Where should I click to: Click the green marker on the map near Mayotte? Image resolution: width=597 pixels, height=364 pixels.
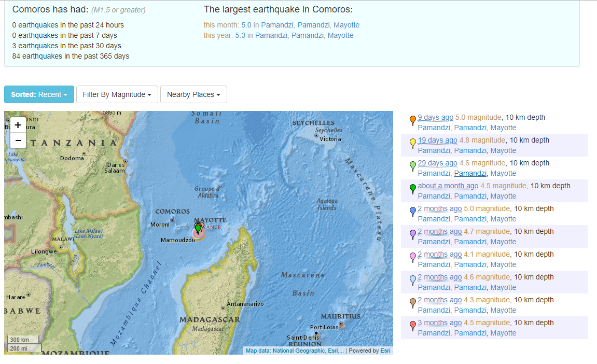click(x=198, y=229)
